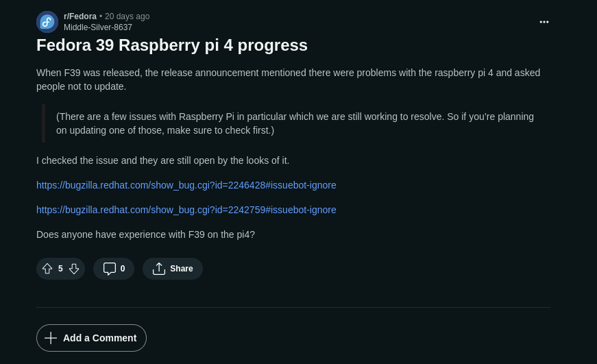Click the quoted Raspberry Pi issues block
Viewport: 597px width, 364px height.
click(x=295, y=123)
